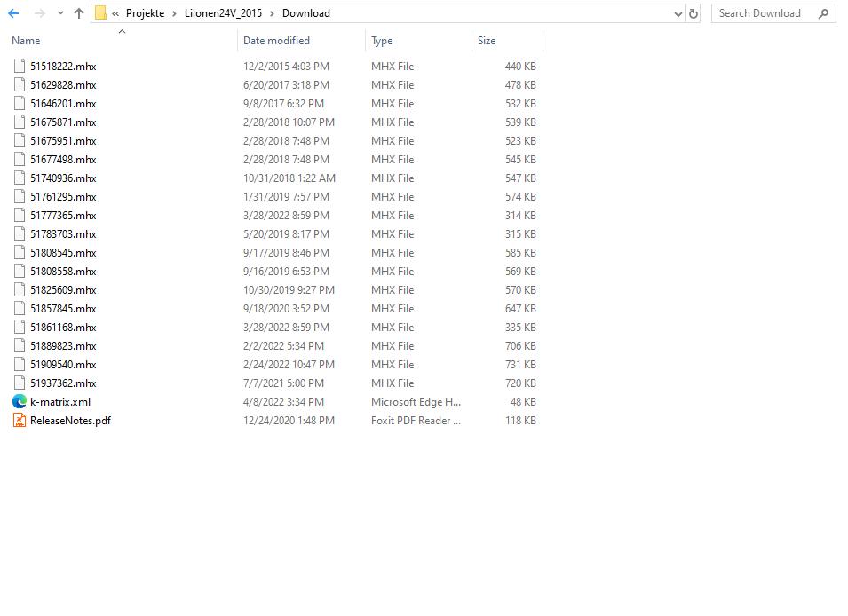Click the Download breadcrumb segment
The height and width of the screenshot is (616, 848).
click(306, 13)
